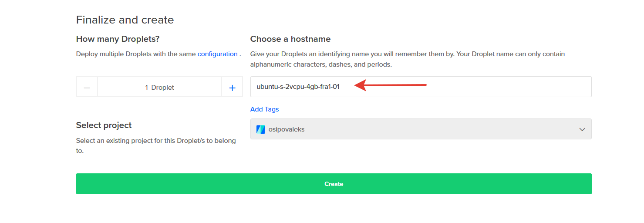The height and width of the screenshot is (223, 644).
Task: Expand the project dropdown chevron arrow
Action: 582,129
